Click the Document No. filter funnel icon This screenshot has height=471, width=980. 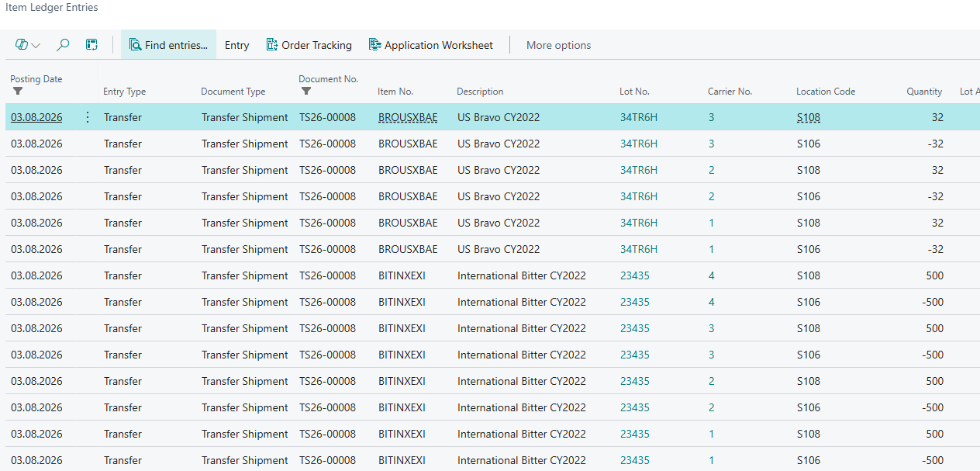point(306,92)
